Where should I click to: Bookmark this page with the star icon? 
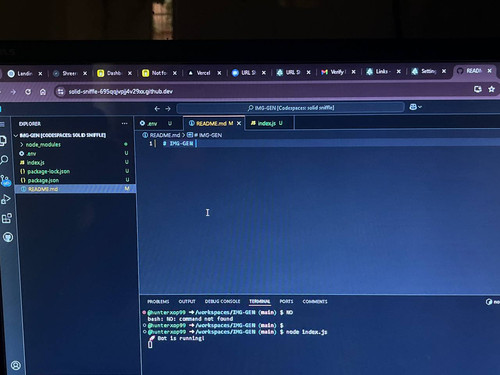(x=491, y=89)
